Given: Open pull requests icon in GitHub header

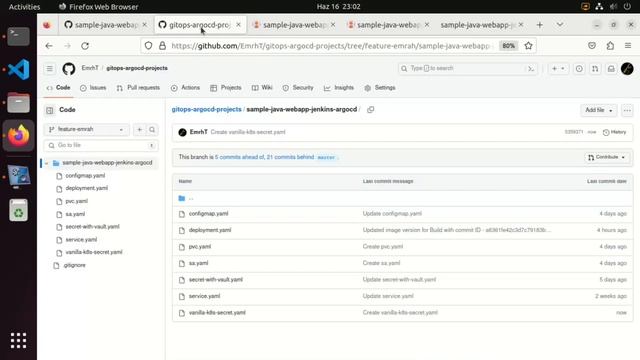Looking at the screenshot, I should click(595, 69).
